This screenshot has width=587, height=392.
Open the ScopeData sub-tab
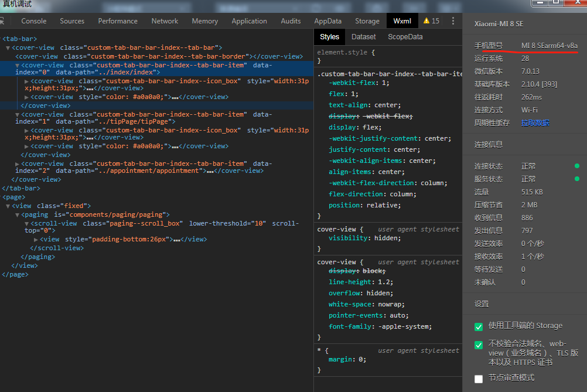pos(405,37)
